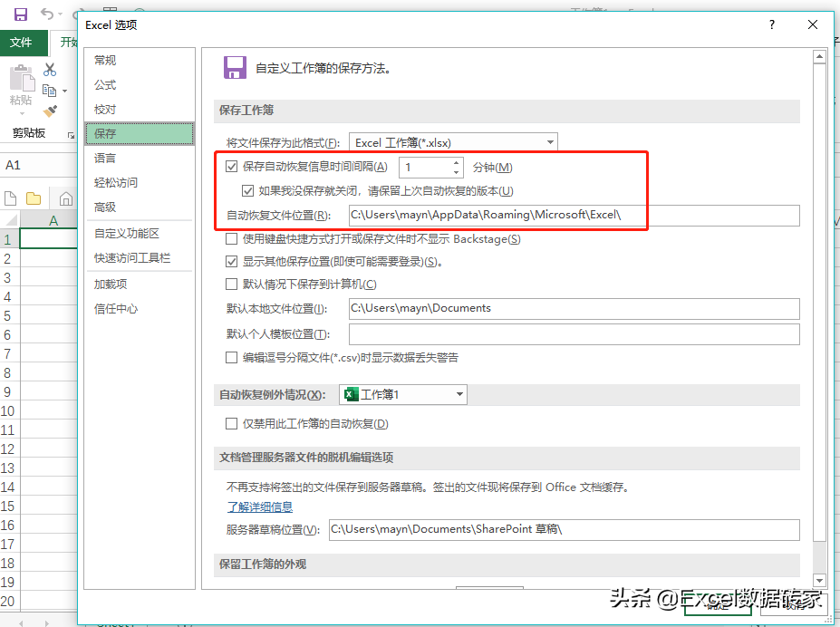Open Quick Access Toolbar (快速访问工具栏) settings
This screenshot has width=840, height=627.
point(140,258)
